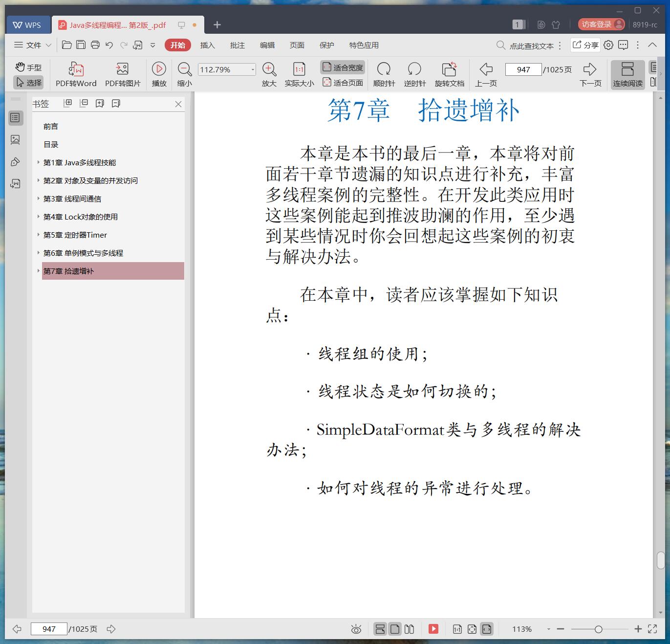The height and width of the screenshot is (644, 670).
Task: Add a new bookmark in bookmark panel
Action: pyautogui.click(x=100, y=103)
